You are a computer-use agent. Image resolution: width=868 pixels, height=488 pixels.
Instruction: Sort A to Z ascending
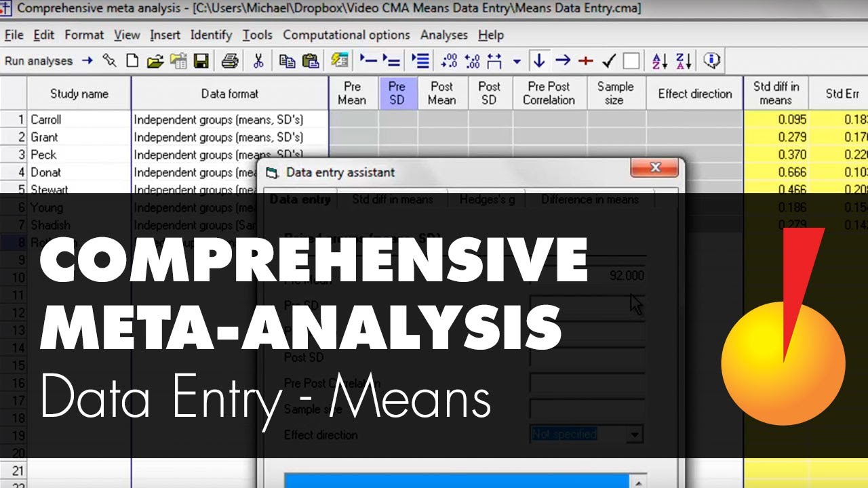coord(660,61)
